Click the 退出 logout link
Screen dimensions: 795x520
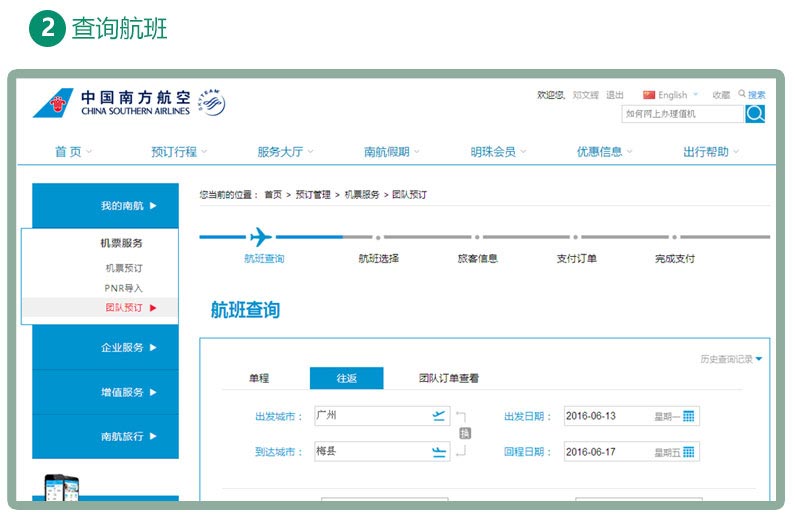click(615, 95)
